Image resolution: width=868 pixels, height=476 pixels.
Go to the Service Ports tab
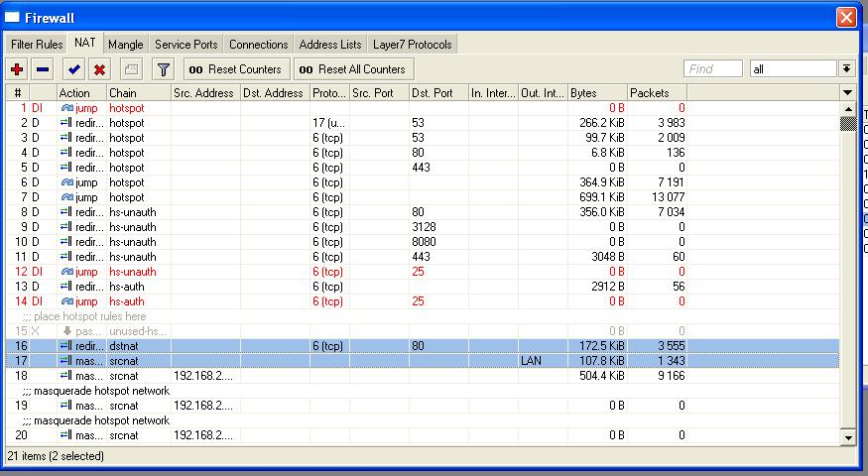pyautogui.click(x=186, y=45)
